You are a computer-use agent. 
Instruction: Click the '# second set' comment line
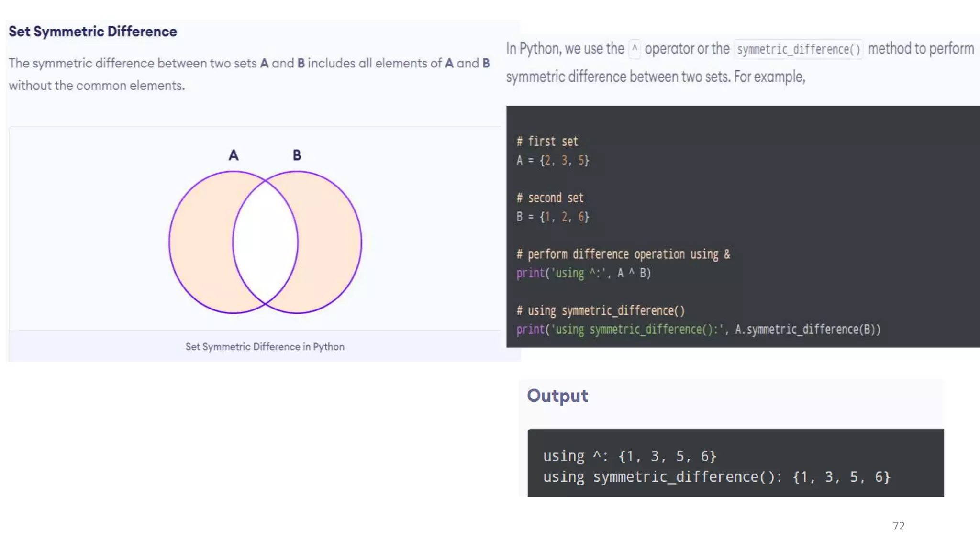(x=550, y=198)
